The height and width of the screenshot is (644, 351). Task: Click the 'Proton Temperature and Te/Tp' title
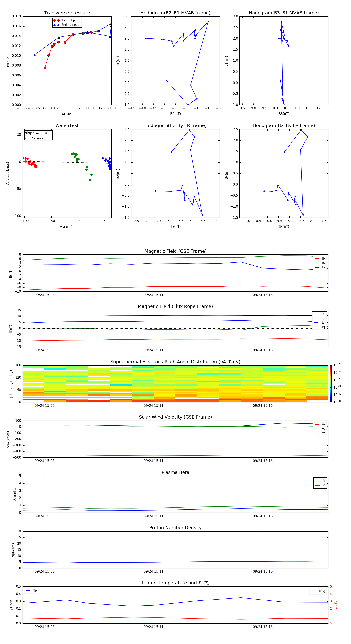tap(175, 583)
